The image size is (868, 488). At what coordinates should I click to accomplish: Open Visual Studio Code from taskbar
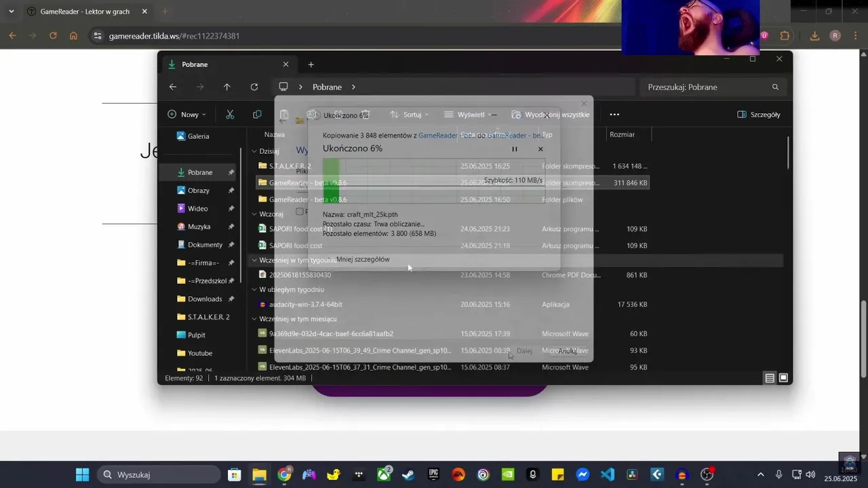607,474
